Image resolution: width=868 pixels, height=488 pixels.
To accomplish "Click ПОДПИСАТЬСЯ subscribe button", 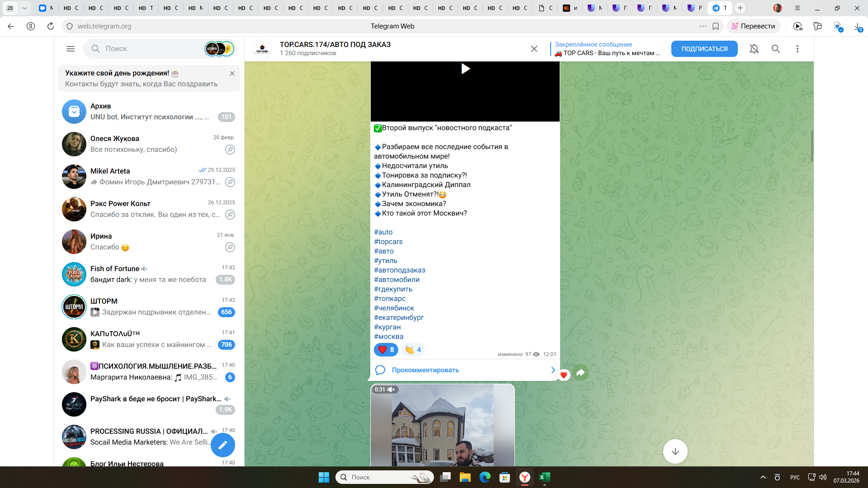I will click(704, 49).
